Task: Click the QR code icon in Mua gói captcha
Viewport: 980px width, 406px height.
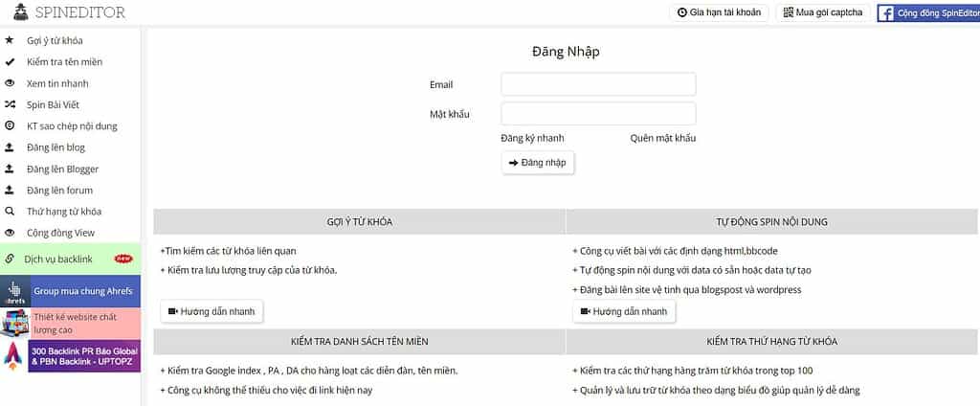Action: (789, 11)
